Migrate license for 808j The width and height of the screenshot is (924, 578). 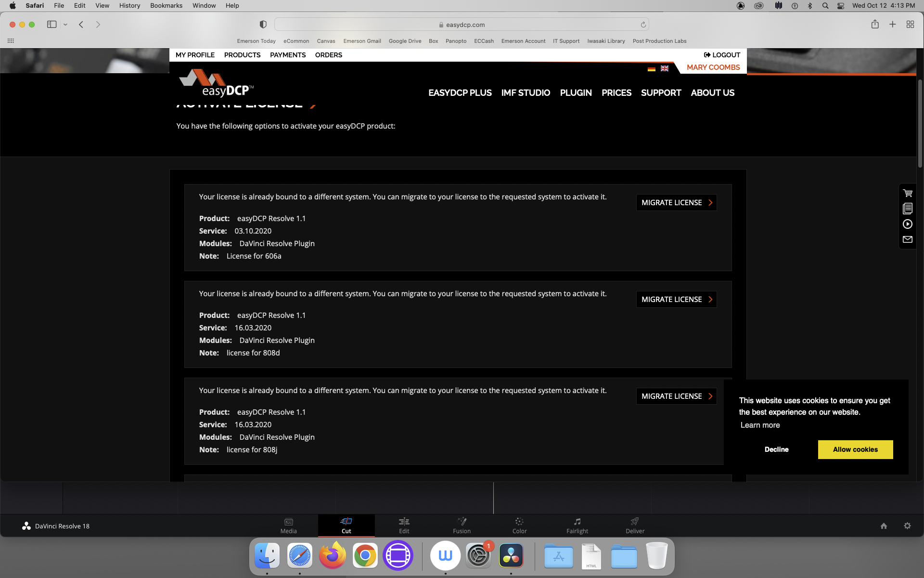677,396
